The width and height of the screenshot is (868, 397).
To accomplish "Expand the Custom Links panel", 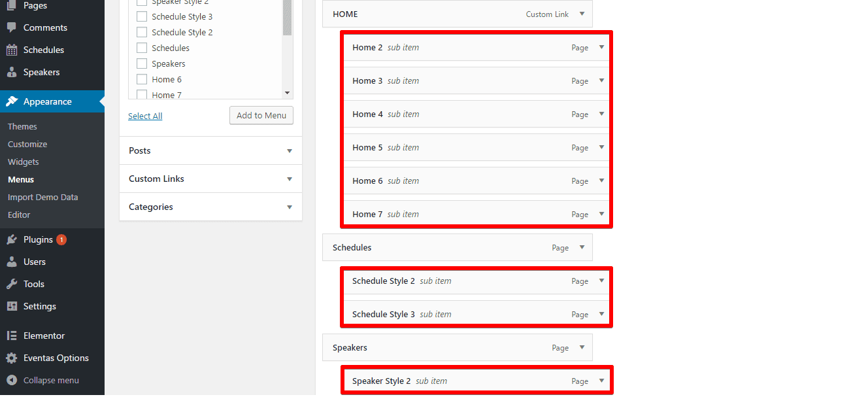I will tap(210, 178).
